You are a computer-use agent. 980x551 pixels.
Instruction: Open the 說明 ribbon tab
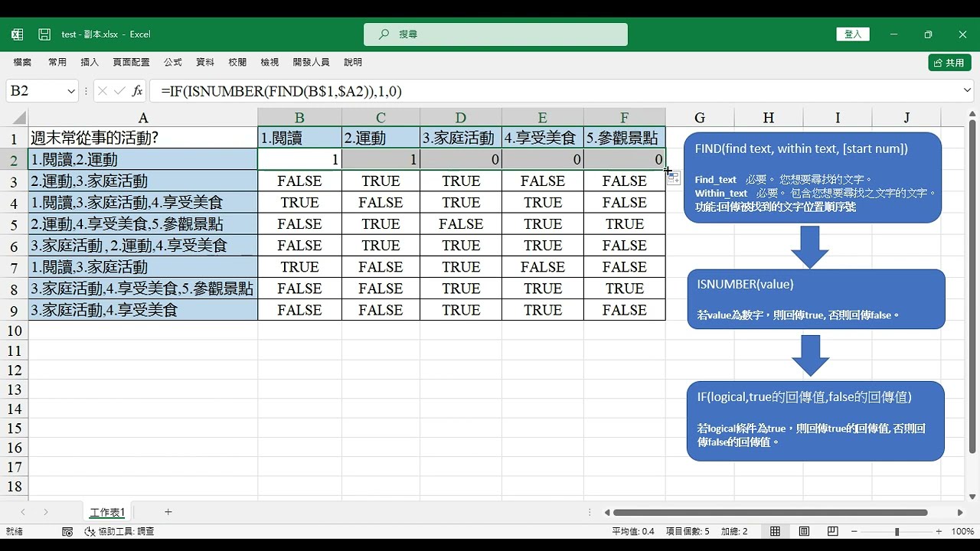coord(353,62)
